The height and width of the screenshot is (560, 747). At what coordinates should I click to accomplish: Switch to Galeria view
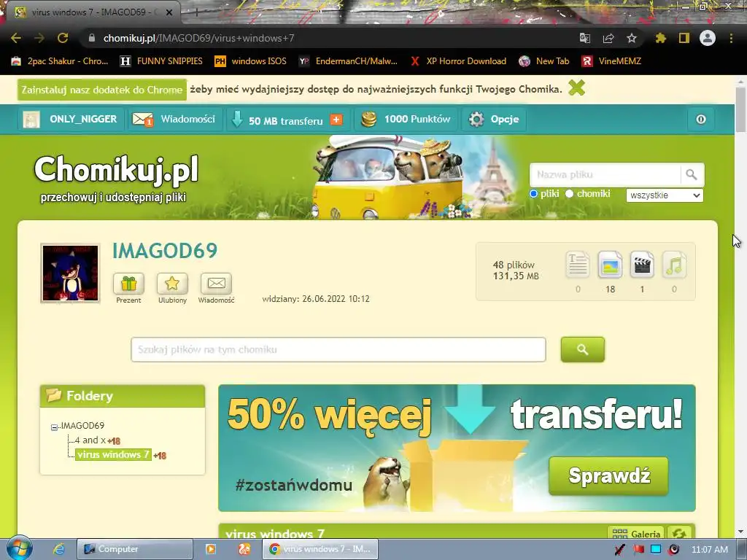(636, 533)
